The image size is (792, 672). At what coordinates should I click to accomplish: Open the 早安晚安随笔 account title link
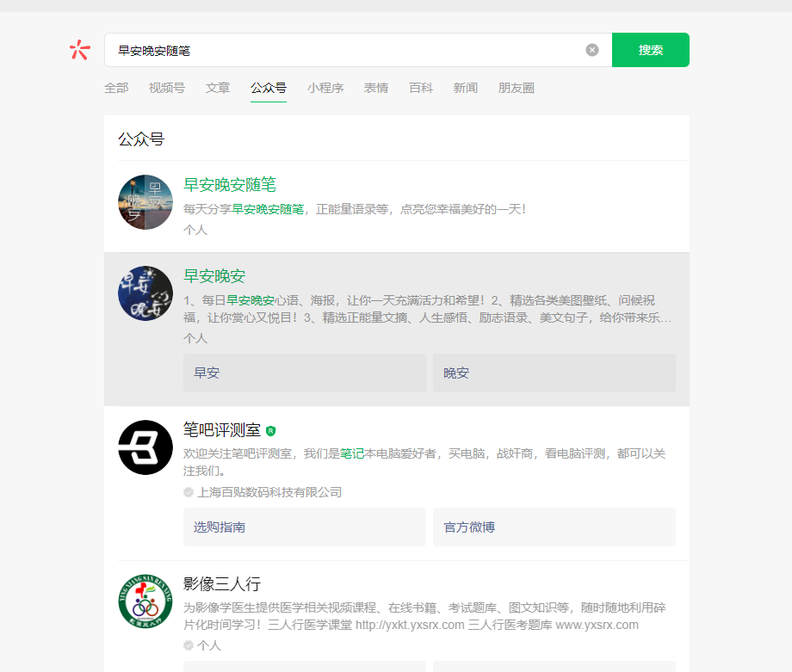point(230,185)
